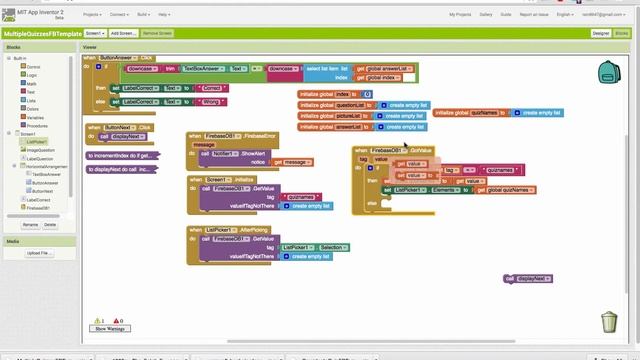Image resolution: width=640 pixels, height=360 pixels.
Task: Select the Logic blocks color icon
Action: coord(23,75)
